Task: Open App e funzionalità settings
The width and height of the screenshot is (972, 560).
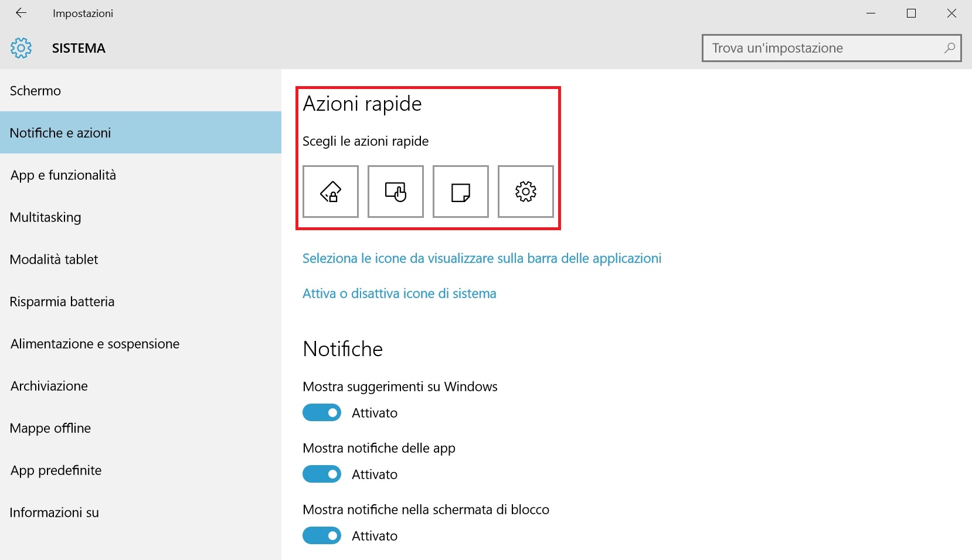Action: click(x=141, y=175)
